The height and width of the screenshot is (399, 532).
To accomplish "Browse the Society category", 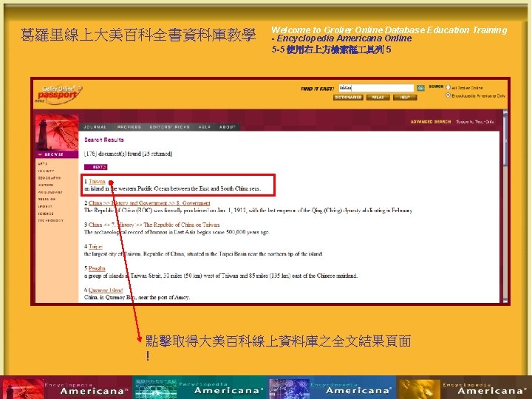I will point(46,171).
